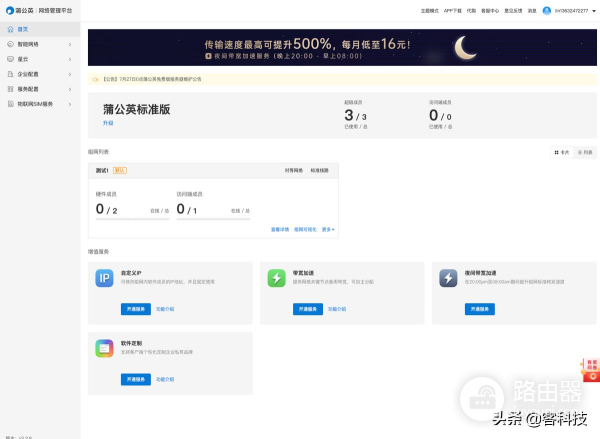Expand the 智能网络 sidebar menu
This screenshot has height=439, width=600.
tap(40, 44)
